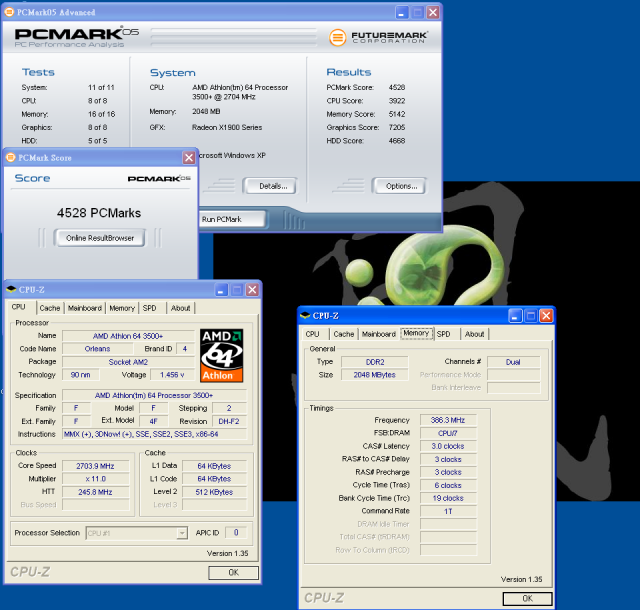Show About tab in left CPU-Z

180,308
